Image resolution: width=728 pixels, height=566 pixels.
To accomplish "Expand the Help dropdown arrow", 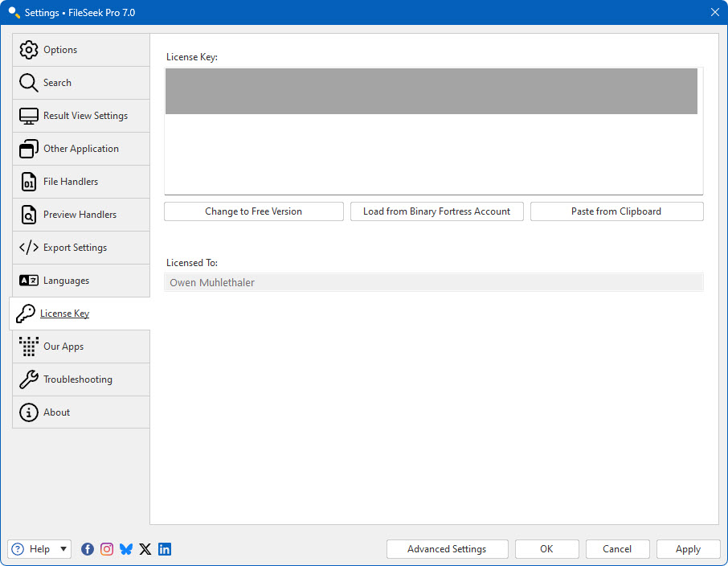I will tap(63, 549).
